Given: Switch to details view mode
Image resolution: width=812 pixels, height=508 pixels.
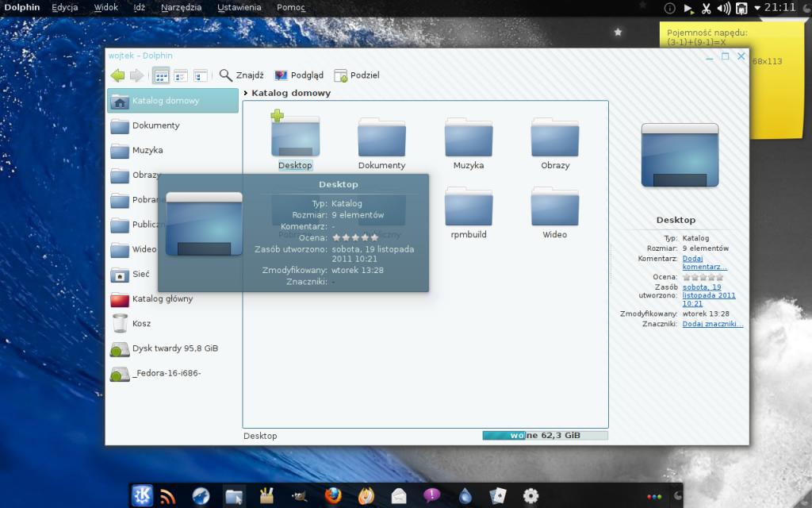Looking at the screenshot, I should (181, 76).
